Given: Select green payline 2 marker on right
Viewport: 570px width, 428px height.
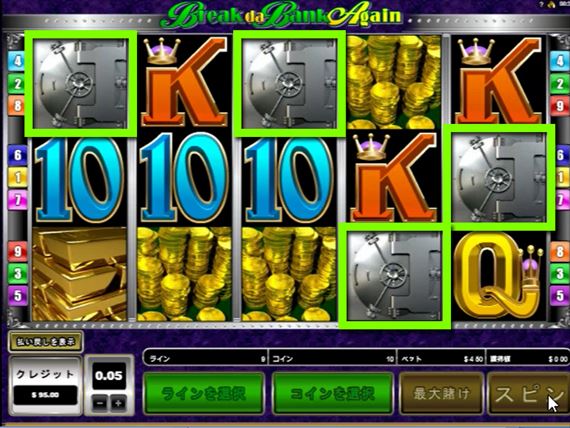Looking at the screenshot, I should click(x=559, y=84).
